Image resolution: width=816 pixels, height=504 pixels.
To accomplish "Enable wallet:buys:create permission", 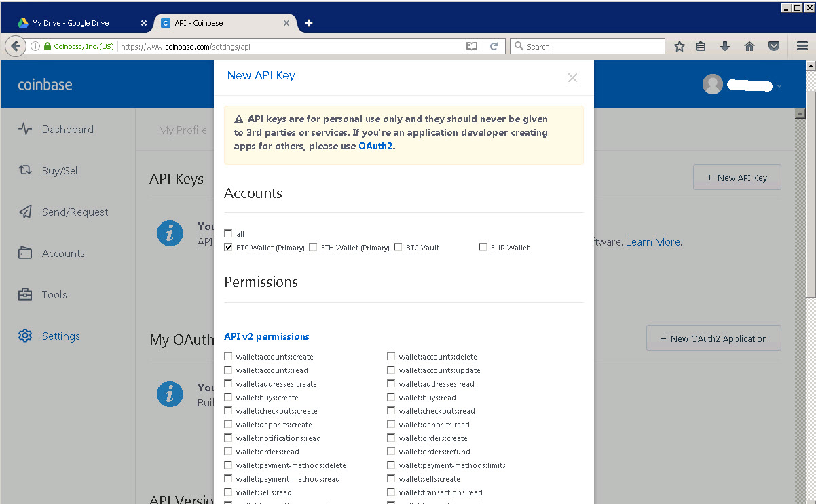I will (x=228, y=397).
